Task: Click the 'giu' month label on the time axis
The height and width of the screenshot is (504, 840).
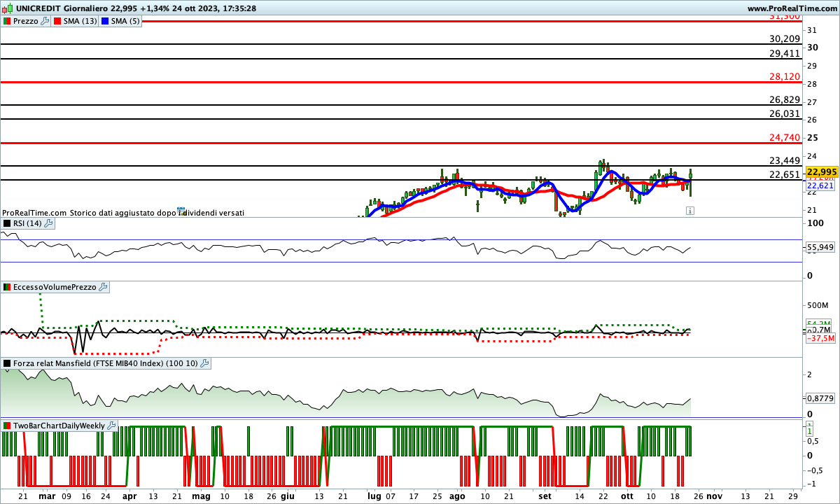Action: pos(287,495)
